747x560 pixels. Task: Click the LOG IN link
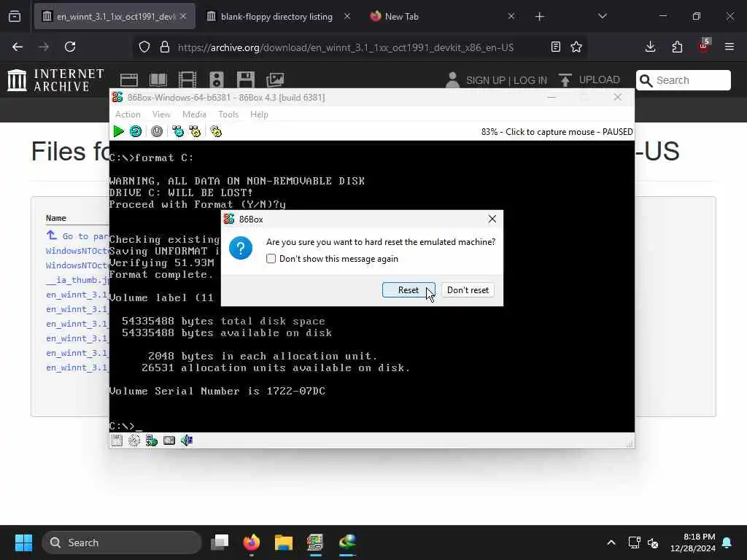click(530, 80)
